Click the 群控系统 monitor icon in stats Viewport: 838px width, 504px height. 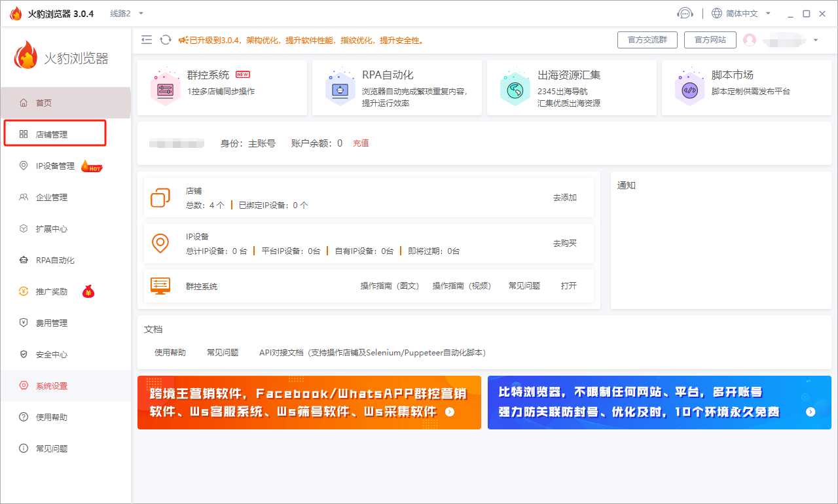(160, 285)
